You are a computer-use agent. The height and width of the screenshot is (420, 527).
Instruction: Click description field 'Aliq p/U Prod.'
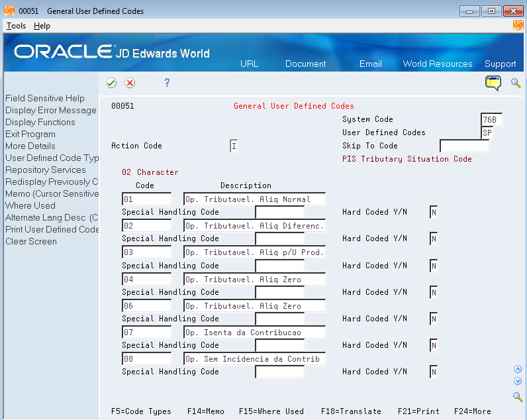click(254, 252)
